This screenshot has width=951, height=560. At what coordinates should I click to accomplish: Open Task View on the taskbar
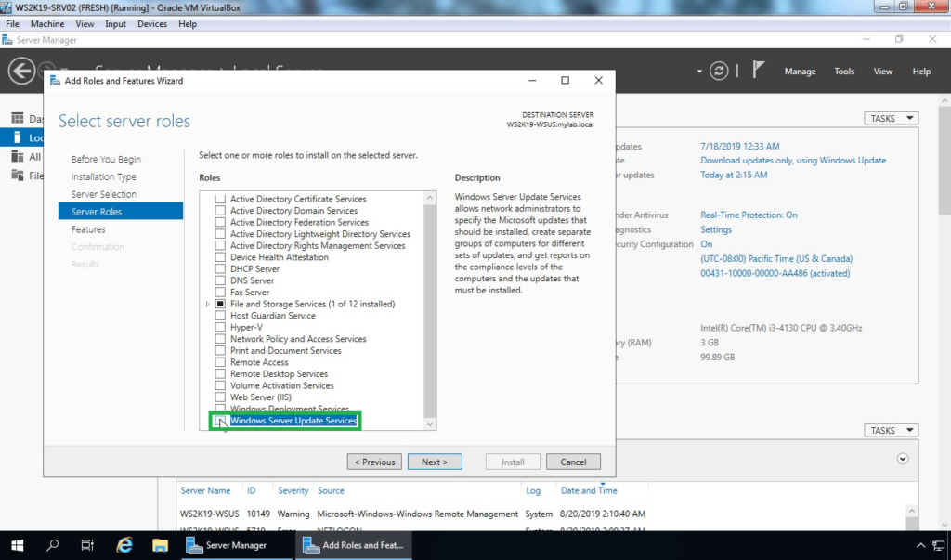tap(88, 545)
